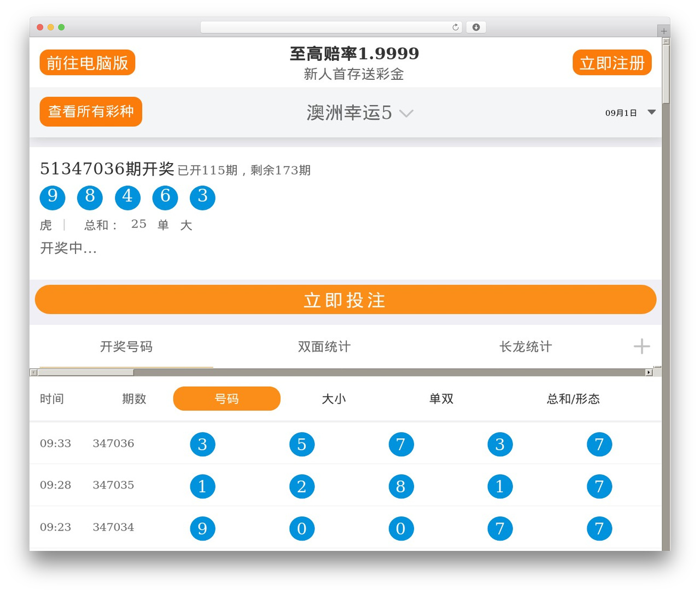This screenshot has width=700, height=593.
Task: Click the 立即投注 bet now button
Action: tap(346, 300)
